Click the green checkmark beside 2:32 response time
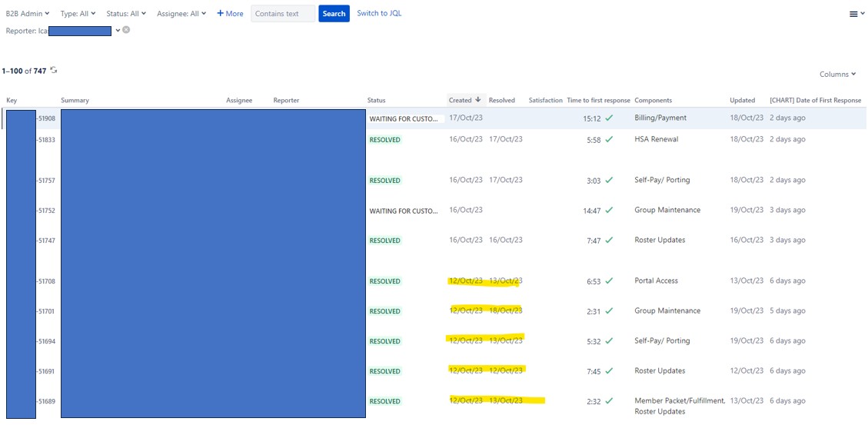The width and height of the screenshot is (868, 425). 609,400
